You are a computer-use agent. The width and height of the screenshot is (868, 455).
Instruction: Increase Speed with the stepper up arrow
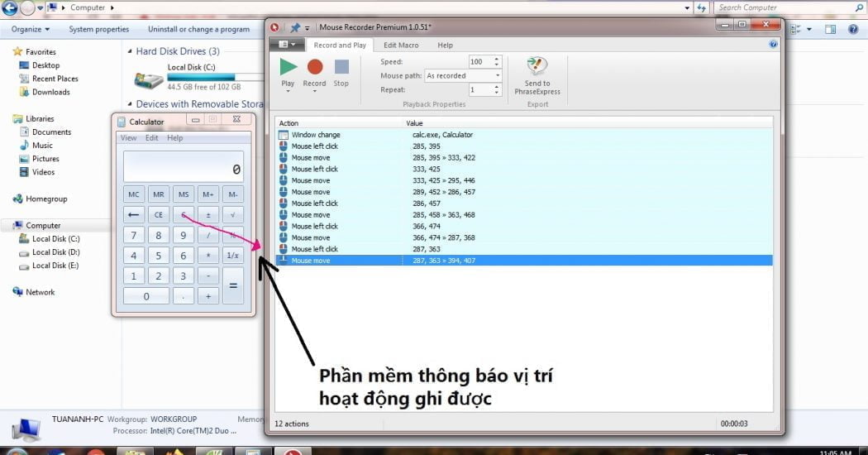pos(497,59)
